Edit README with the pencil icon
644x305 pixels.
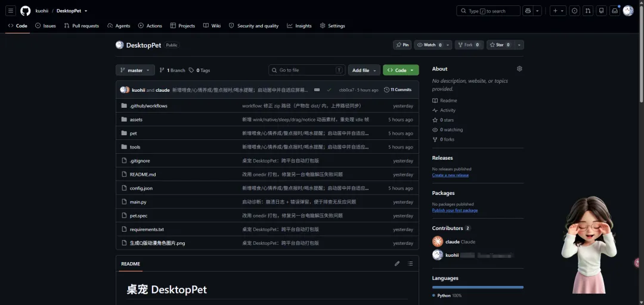coord(397,263)
